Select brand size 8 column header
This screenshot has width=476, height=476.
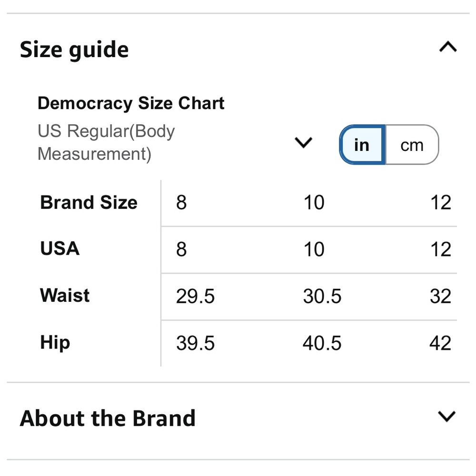point(181,202)
